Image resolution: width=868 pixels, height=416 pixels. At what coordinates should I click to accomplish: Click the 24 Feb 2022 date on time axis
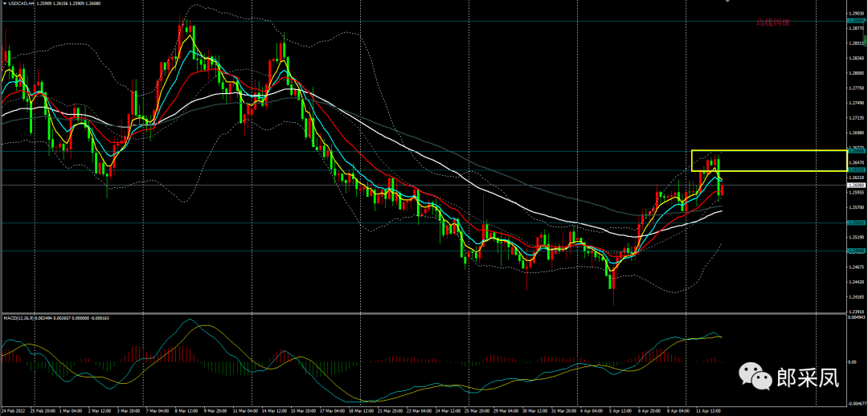coord(15,411)
